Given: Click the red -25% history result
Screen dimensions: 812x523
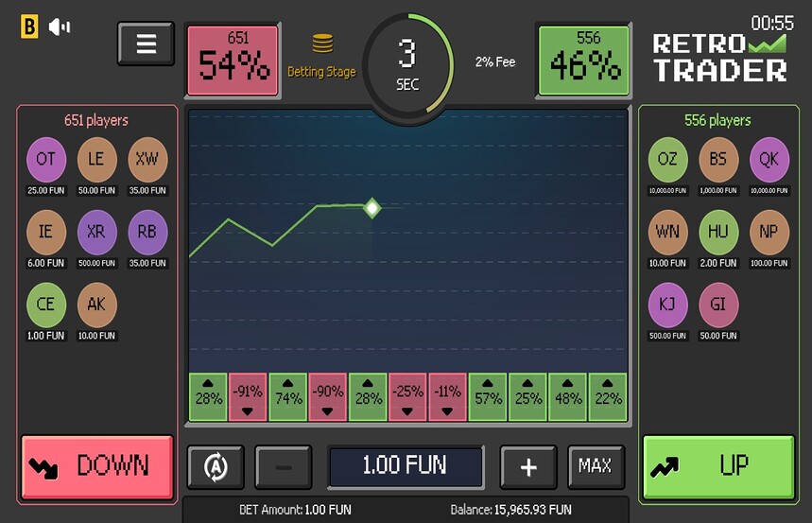Looking at the screenshot, I should pyautogui.click(x=408, y=397).
